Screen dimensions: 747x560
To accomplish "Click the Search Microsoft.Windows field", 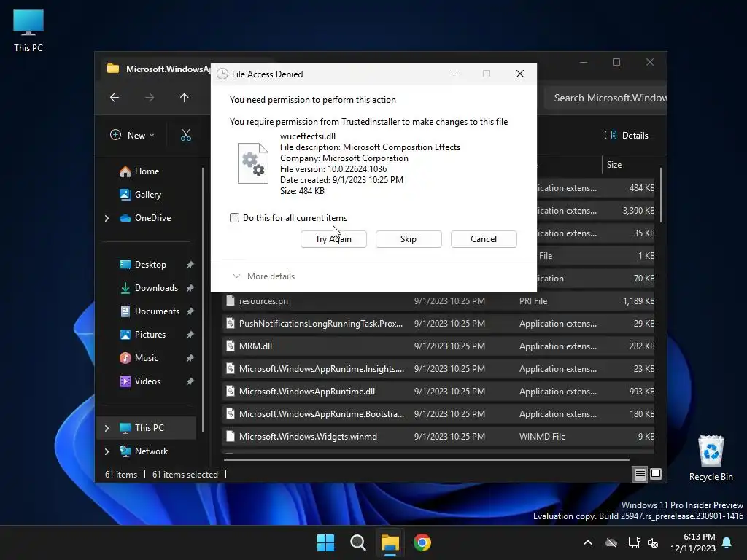I will 606,98.
